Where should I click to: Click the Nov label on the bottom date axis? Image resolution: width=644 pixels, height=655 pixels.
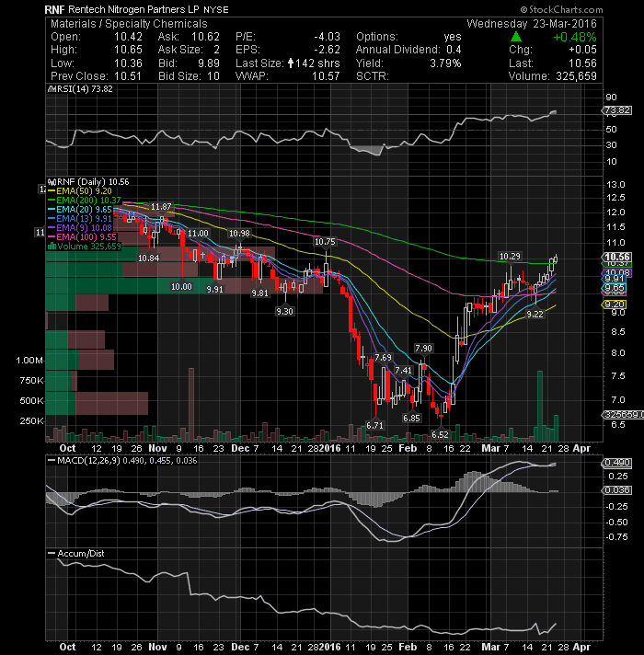pos(157,647)
